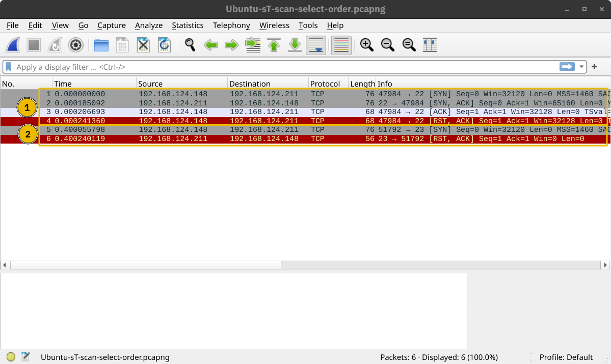The width and height of the screenshot is (611, 364).
Task: Toggle auto-scroll during live capture
Action: (316, 45)
